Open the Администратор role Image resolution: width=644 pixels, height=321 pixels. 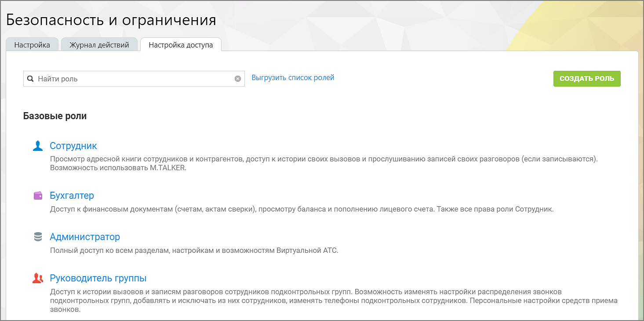click(85, 237)
